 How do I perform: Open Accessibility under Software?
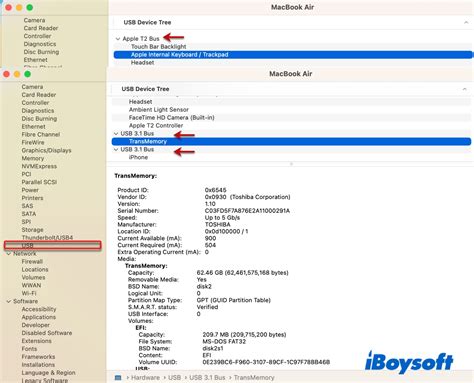pos(39,309)
